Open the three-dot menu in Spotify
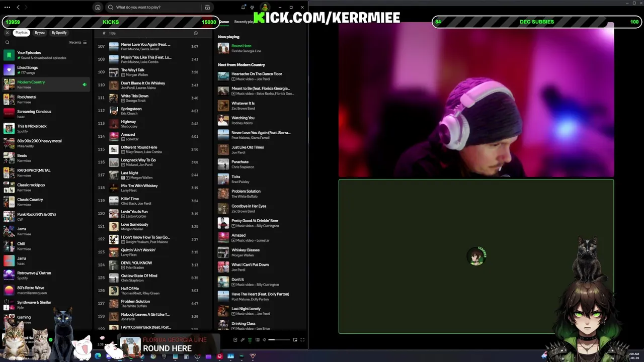This screenshot has width=644, height=362. coord(7,7)
